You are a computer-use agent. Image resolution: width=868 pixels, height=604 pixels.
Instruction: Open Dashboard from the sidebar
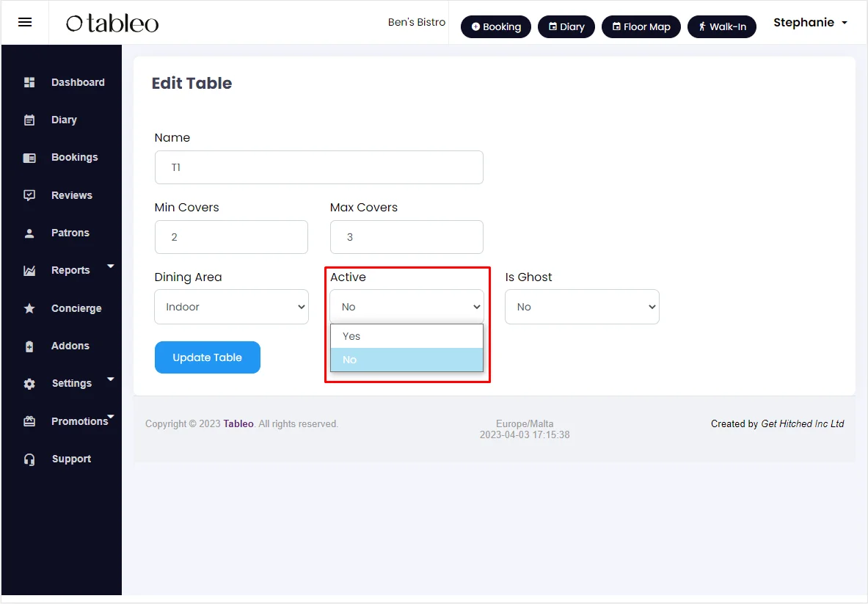pyautogui.click(x=78, y=82)
